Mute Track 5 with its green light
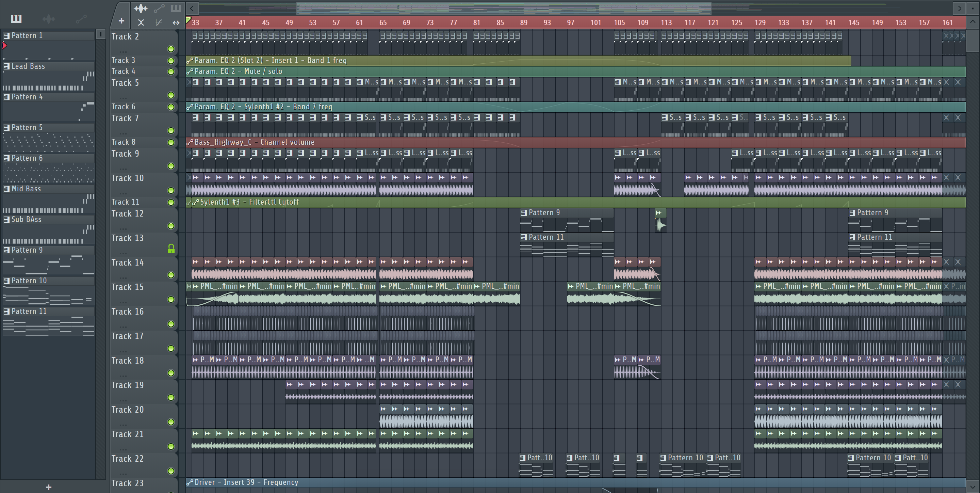This screenshot has width=980, height=493. [x=171, y=95]
